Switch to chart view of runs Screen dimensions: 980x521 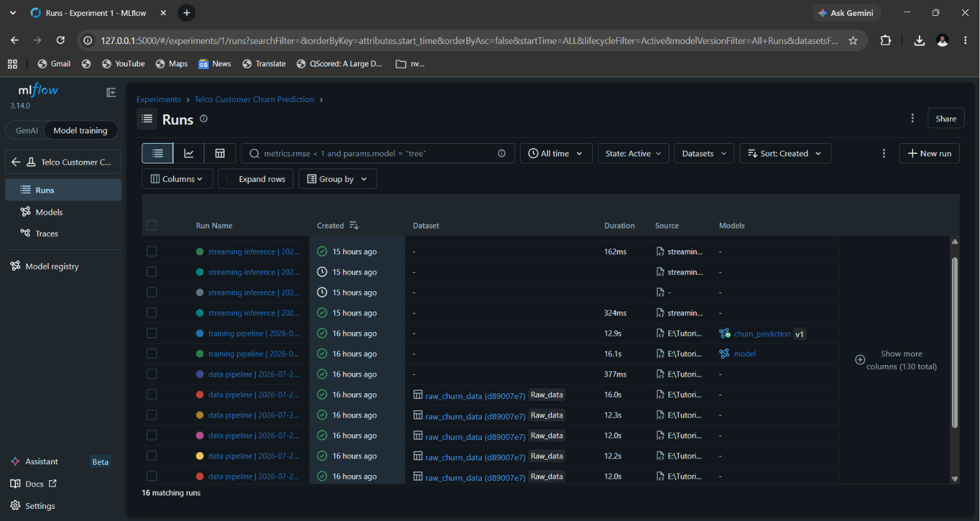coord(189,153)
